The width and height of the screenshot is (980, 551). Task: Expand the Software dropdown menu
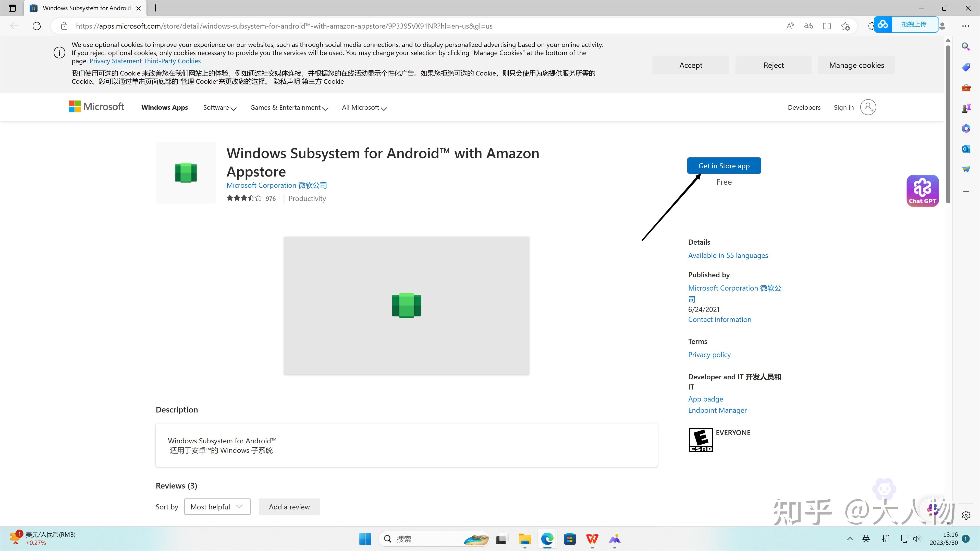pyautogui.click(x=219, y=108)
